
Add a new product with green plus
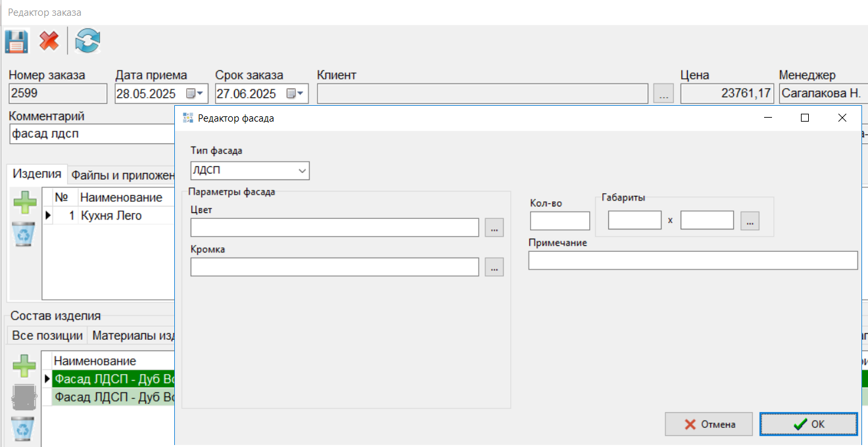[25, 201]
